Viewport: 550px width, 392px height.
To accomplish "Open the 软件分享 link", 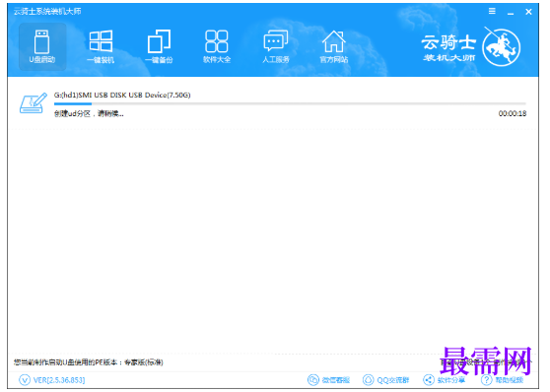I will 451,380.
